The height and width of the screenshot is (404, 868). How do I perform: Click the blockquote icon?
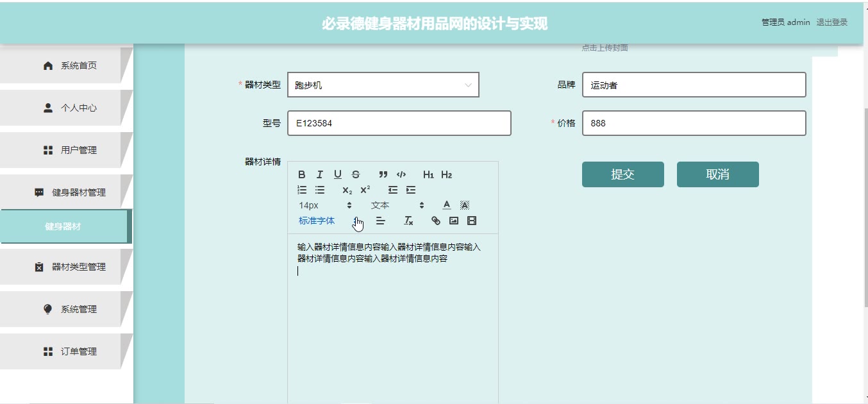click(x=383, y=174)
